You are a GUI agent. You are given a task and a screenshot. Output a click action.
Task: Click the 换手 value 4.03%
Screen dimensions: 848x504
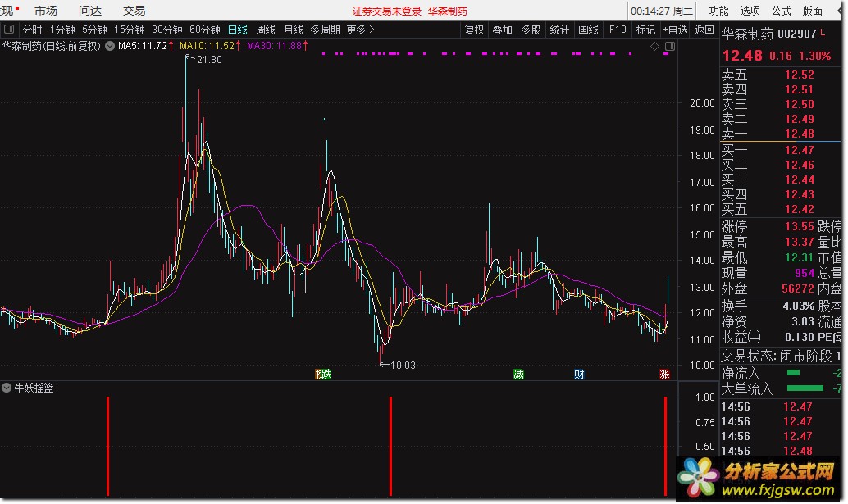(x=798, y=306)
